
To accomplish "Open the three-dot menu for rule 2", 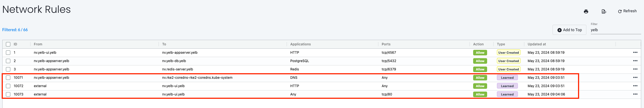I will pos(635,61).
